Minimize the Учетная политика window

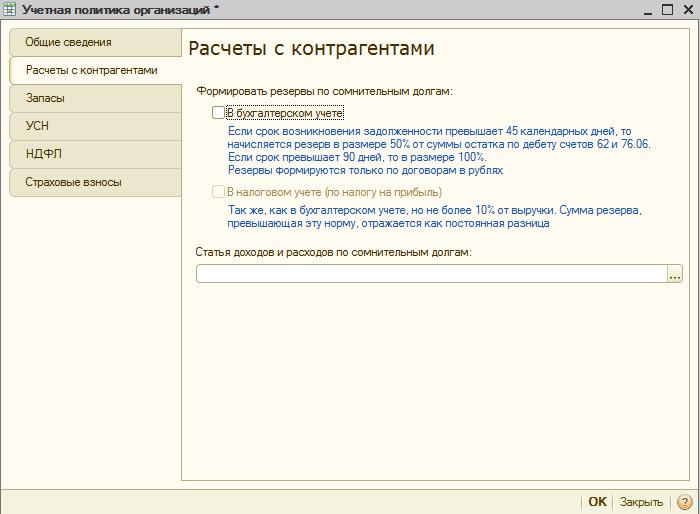coord(642,9)
